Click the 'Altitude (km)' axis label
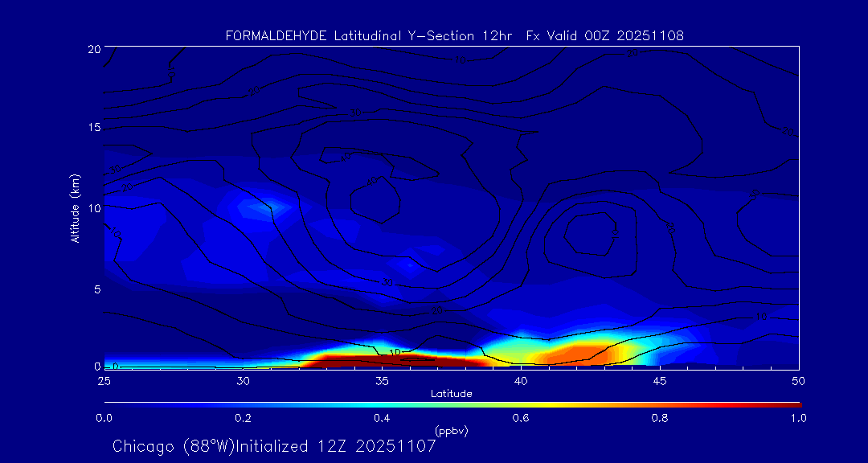Viewport: 868px width, 463px height. tap(75, 208)
